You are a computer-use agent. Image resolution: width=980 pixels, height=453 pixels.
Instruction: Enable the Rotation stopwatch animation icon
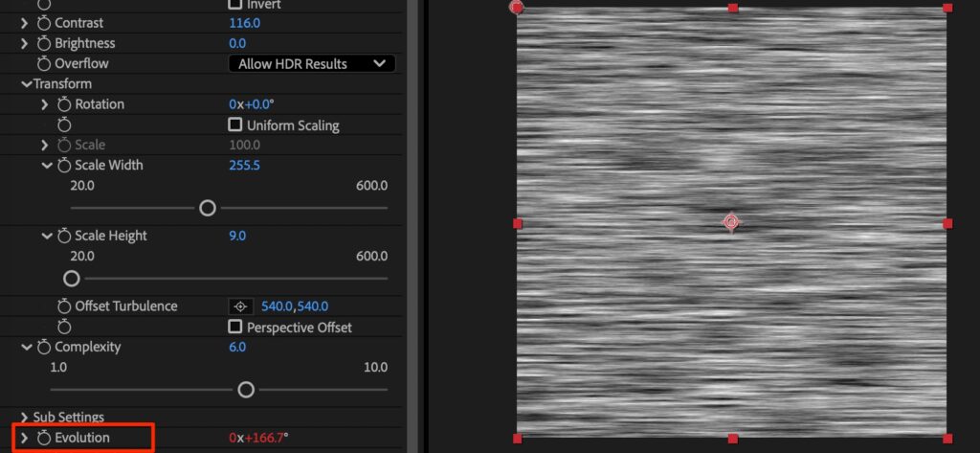tap(64, 103)
